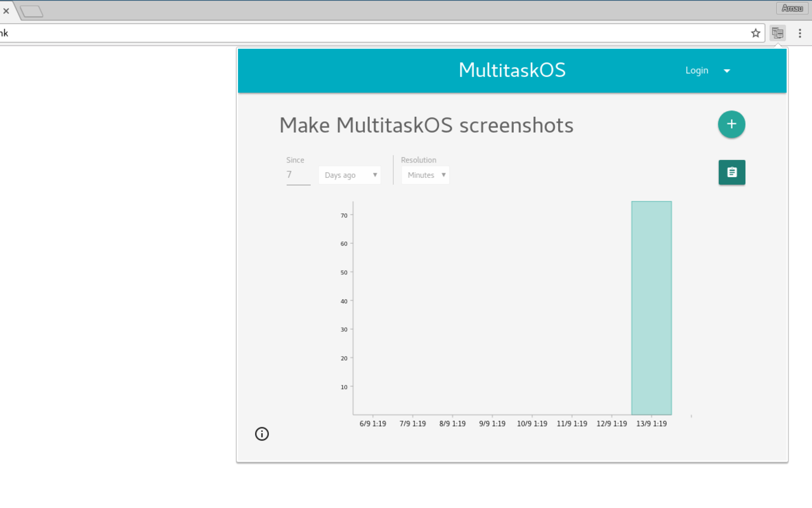
Task: Click the Arnau profile button
Action: point(792,8)
